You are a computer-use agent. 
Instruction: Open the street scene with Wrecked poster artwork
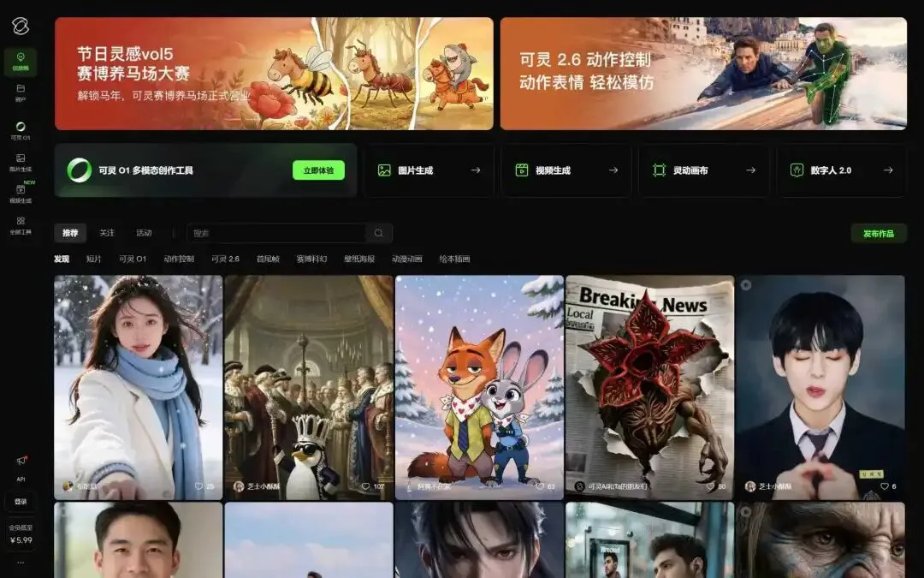[650, 540]
